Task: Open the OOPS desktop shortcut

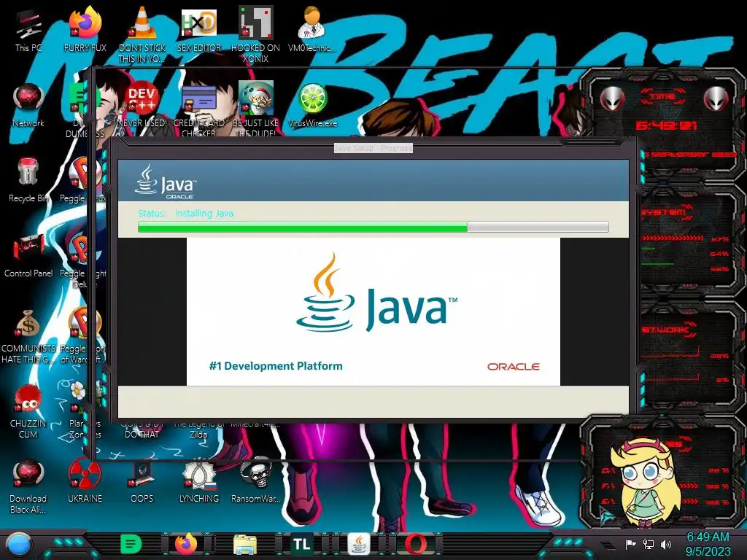Action: point(142,481)
